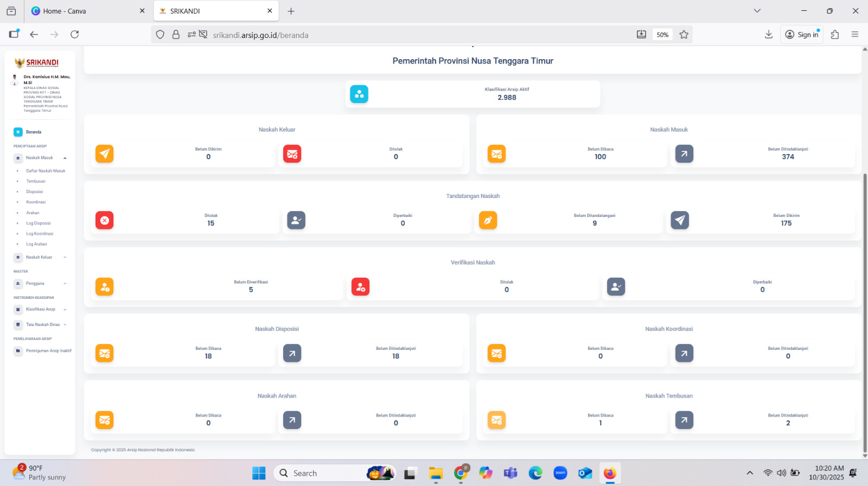This screenshot has height=486, width=868.
Task: Open Beranda in the sidebar
Action: [33, 132]
